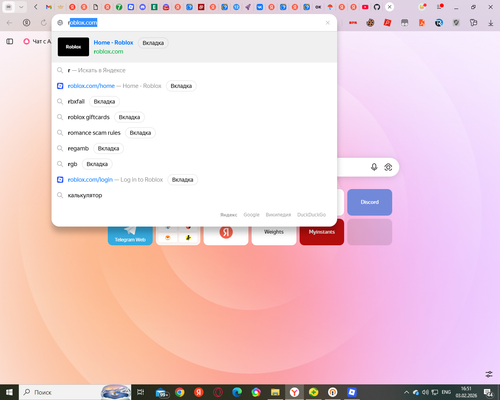Open the Yandex profile icon beside back arrow
The image size is (500, 400).
pyautogui.click(x=26, y=23)
